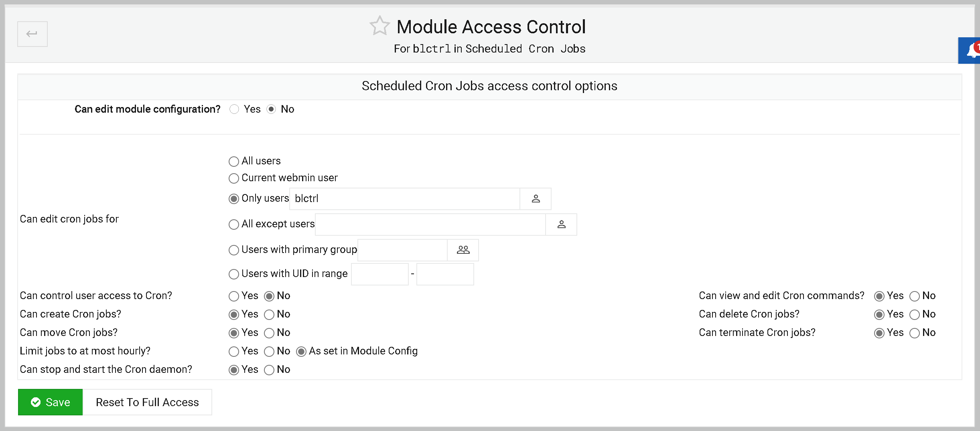This screenshot has width=980, height=431.
Task: Select No for Can create Cron jobs
Action: pos(269,314)
